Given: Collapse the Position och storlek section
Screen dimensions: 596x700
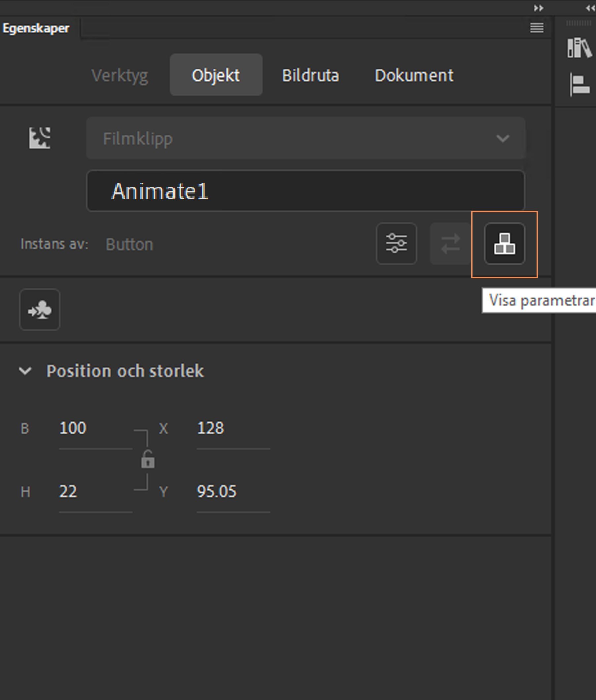Looking at the screenshot, I should click(25, 371).
